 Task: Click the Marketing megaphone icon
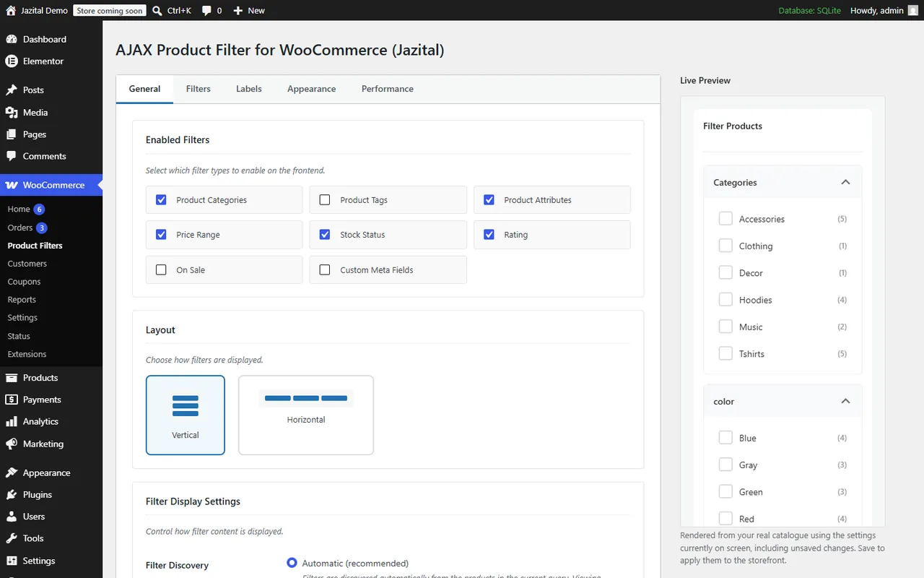[x=12, y=444]
